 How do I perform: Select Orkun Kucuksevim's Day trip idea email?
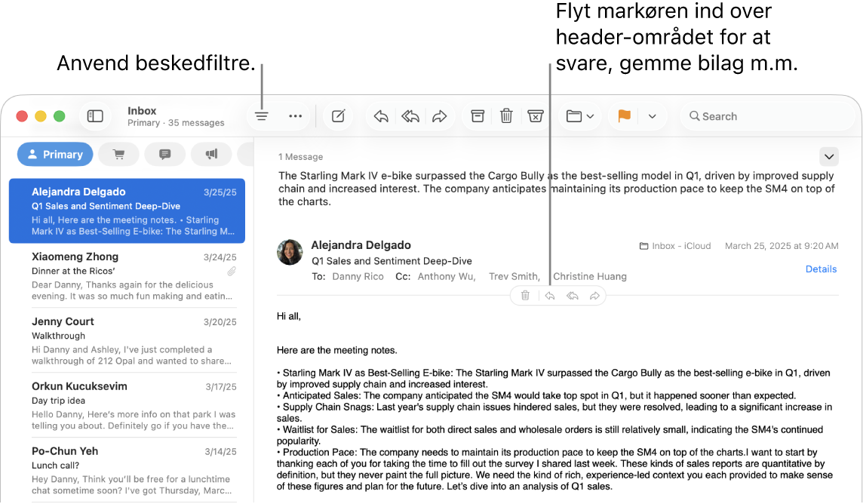(127, 405)
